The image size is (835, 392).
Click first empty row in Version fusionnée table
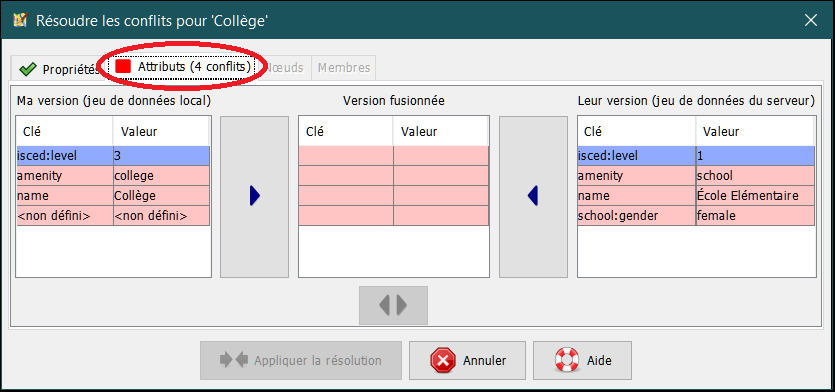(394, 156)
